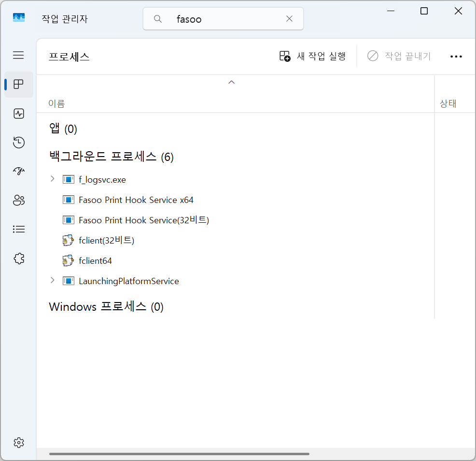The image size is (476, 461).
Task: Click the search magnifier icon
Action: coord(157,19)
